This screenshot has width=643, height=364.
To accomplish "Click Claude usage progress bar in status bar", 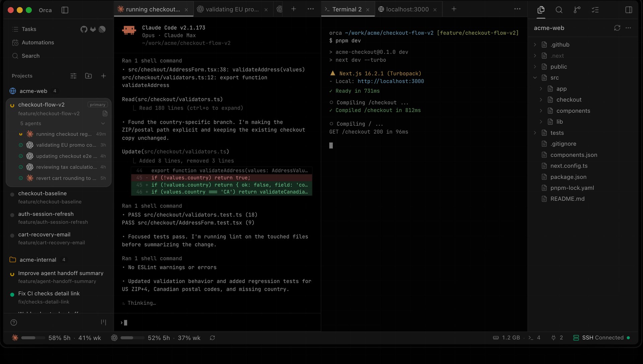I will point(33,338).
